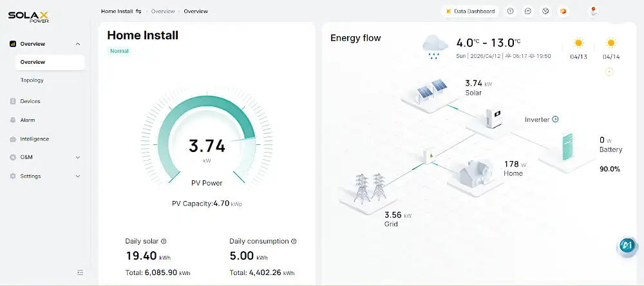Viewport: 644px width, 286px height.
Task: Click the Normal status tag
Action: [120, 51]
